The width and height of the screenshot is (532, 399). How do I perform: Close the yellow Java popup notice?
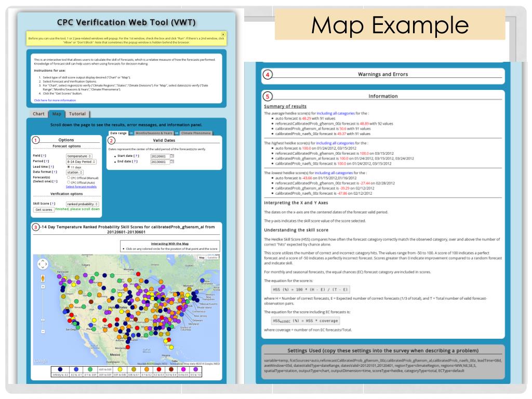[223, 34]
